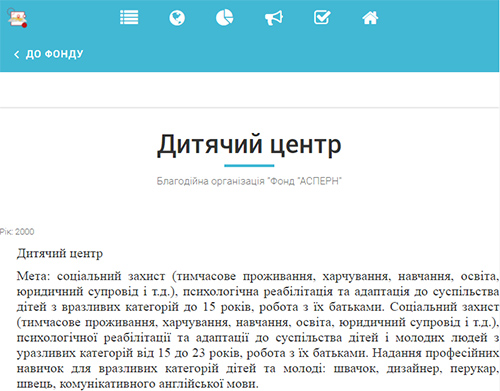Click the small 'Дитячий центр' paragraph heading
500x391 pixels.
pos(60,254)
